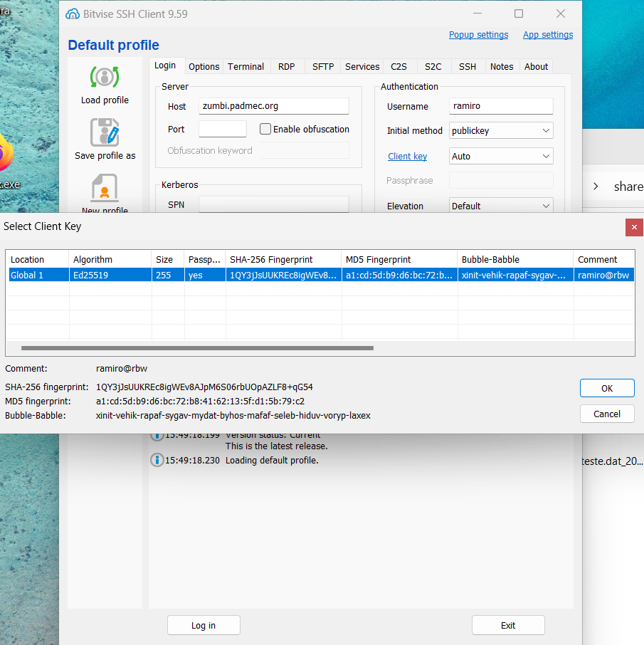Viewport: 644px width, 645px height.
Task: Click the Location column header
Action: (x=38, y=260)
